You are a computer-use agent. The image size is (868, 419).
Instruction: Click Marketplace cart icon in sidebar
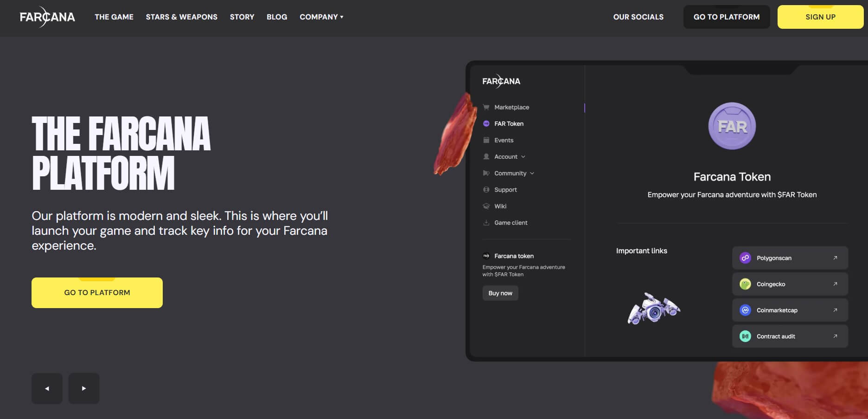click(x=486, y=107)
